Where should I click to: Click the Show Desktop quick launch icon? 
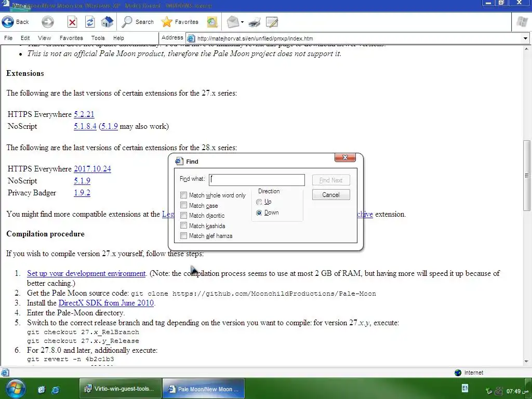pyautogui.click(x=42, y=390)
